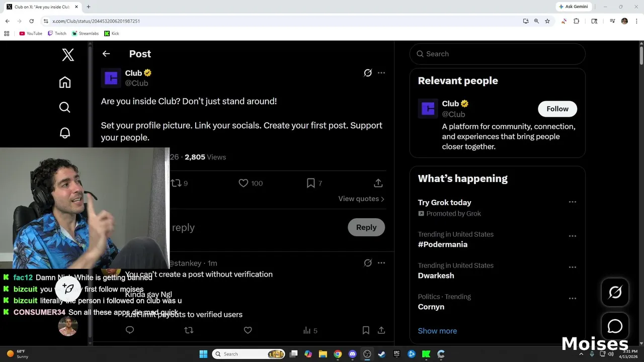This screenshot has width=644, height=362.
Task: Click the zoom magnifier in address bar
Action: pos(536,21)
